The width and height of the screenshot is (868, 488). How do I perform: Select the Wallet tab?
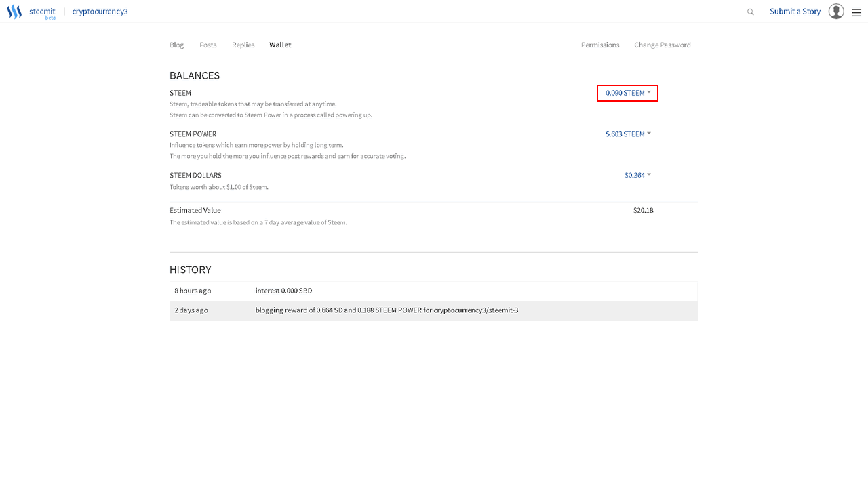point(280,45)
